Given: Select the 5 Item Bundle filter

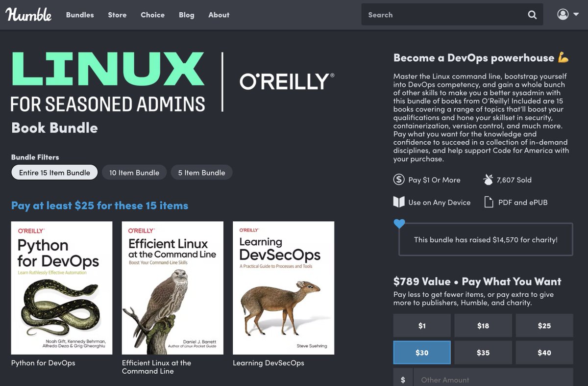Looking at the screenshot, I should 201,173.
